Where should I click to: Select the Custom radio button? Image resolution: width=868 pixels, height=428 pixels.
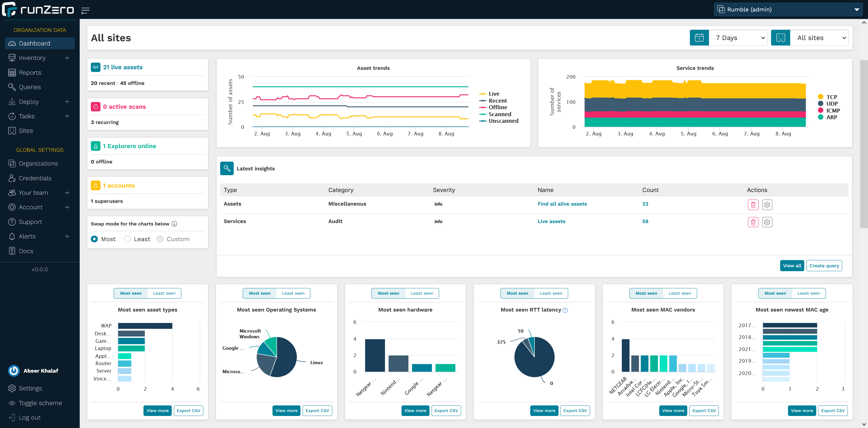pos(161,239)
